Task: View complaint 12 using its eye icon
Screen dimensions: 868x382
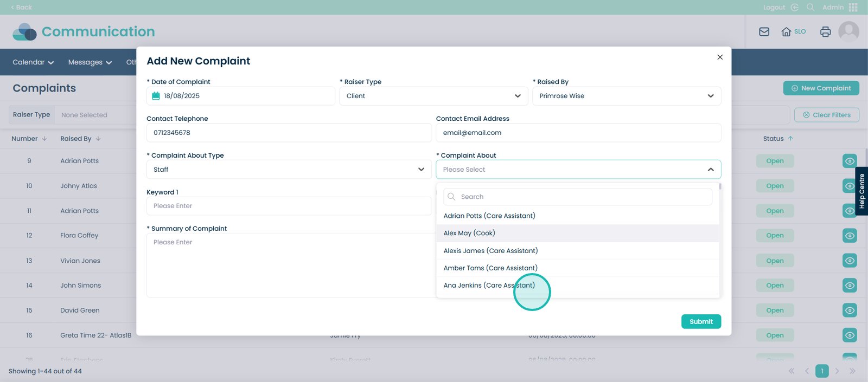Action: coord(850,236)
